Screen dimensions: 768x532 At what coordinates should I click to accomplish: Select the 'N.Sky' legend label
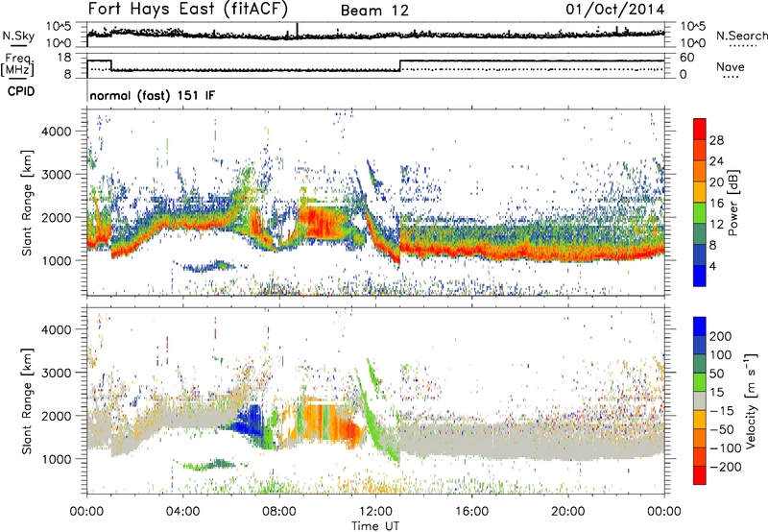[18, 36]
